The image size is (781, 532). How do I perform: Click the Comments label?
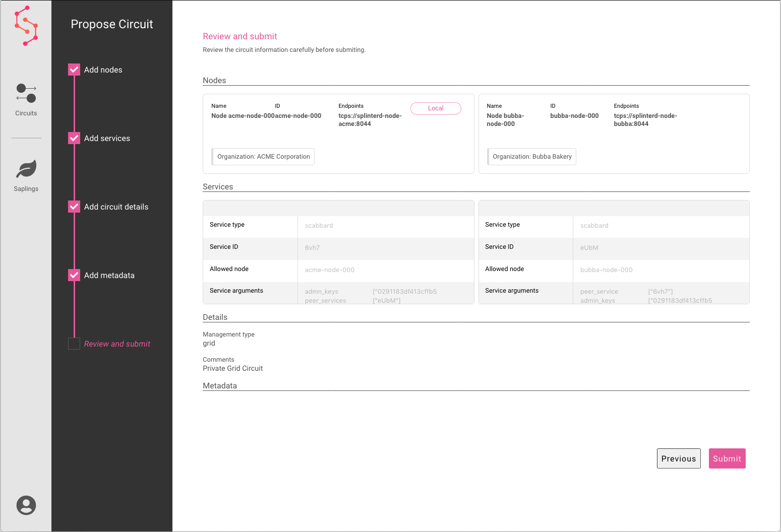pos(218,360)
